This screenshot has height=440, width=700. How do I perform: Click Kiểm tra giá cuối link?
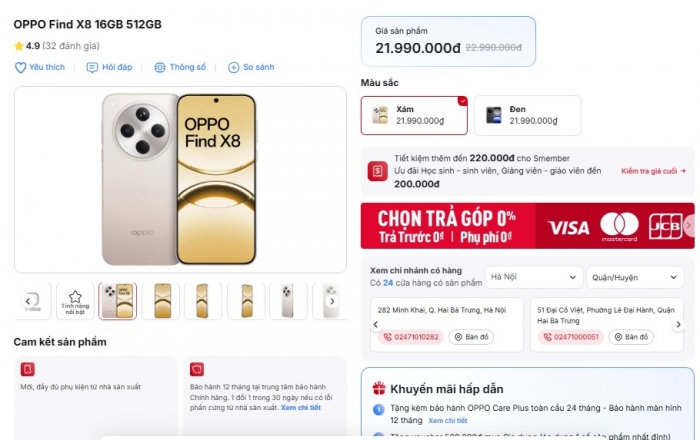[x=653, y=171]
